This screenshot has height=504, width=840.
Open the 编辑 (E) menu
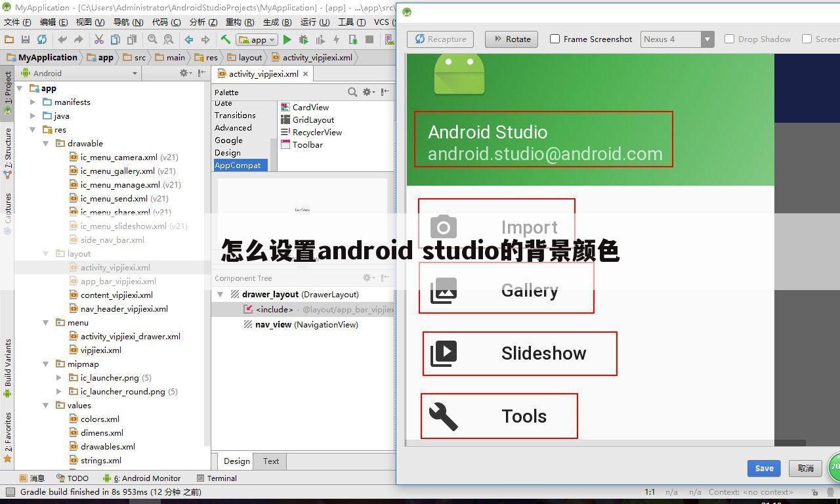(53, 22)
